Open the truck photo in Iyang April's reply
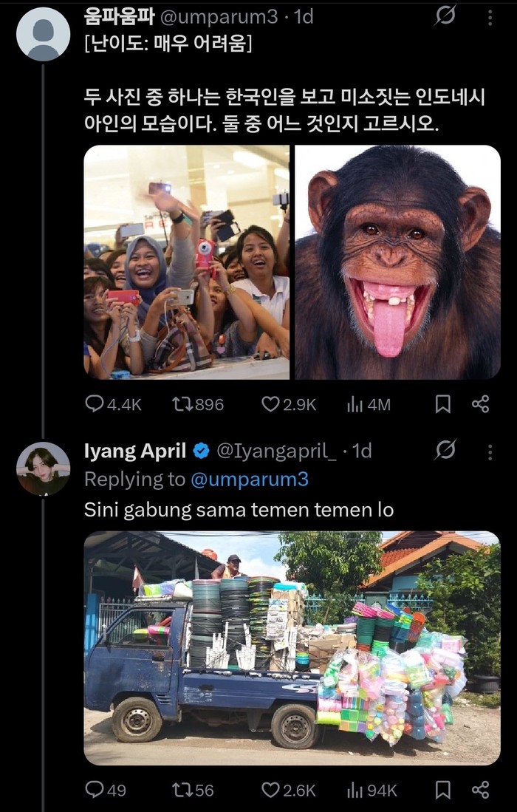 [x=292, y=647]
